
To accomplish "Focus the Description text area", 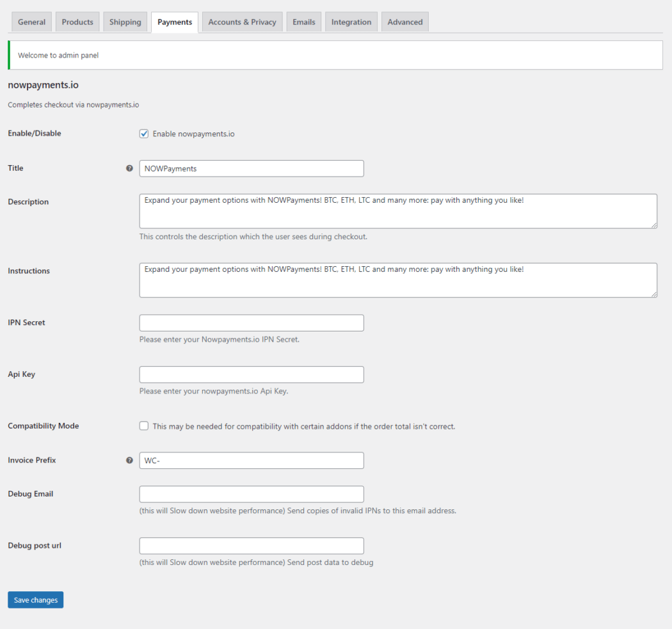I will pos(397,211).
